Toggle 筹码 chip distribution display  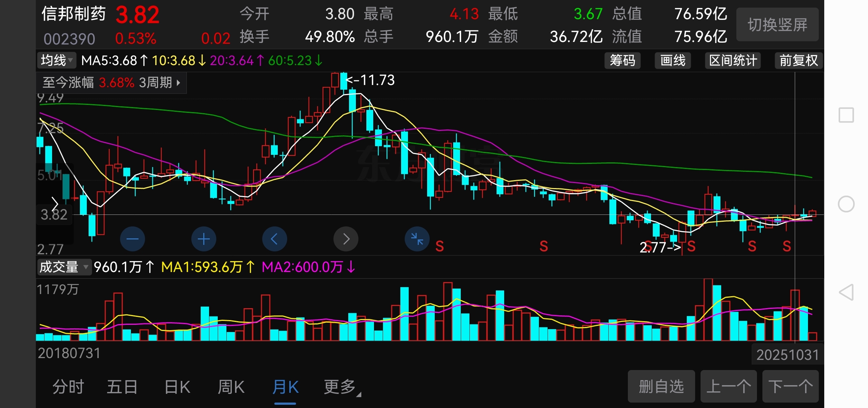(x=622, y=60)
